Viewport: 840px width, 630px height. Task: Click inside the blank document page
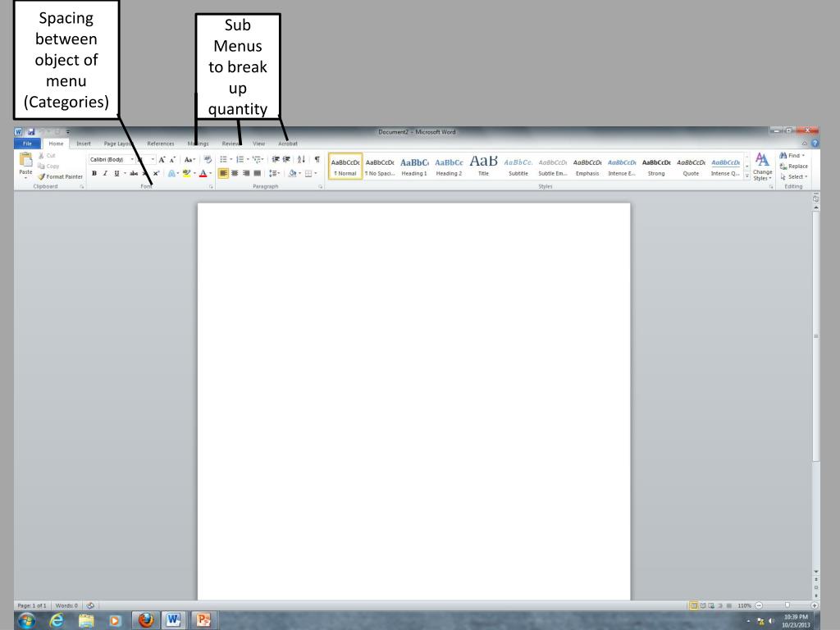tap(413, 400)
